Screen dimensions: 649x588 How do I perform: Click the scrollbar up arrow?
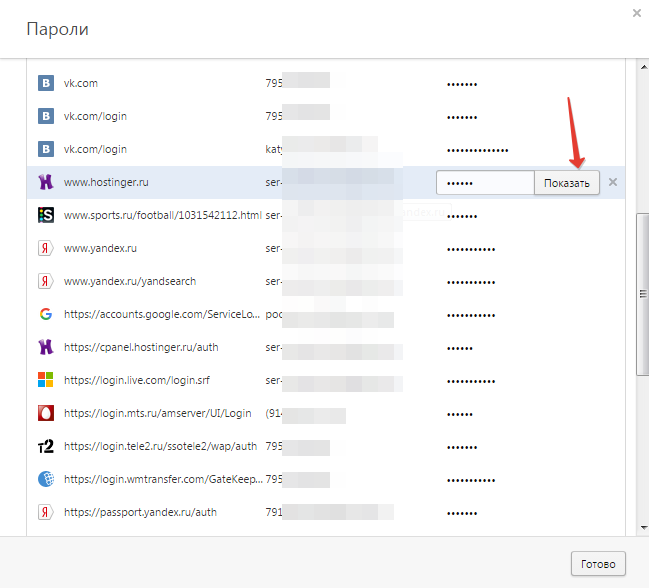pyautogui.click(x=644, y=67)
